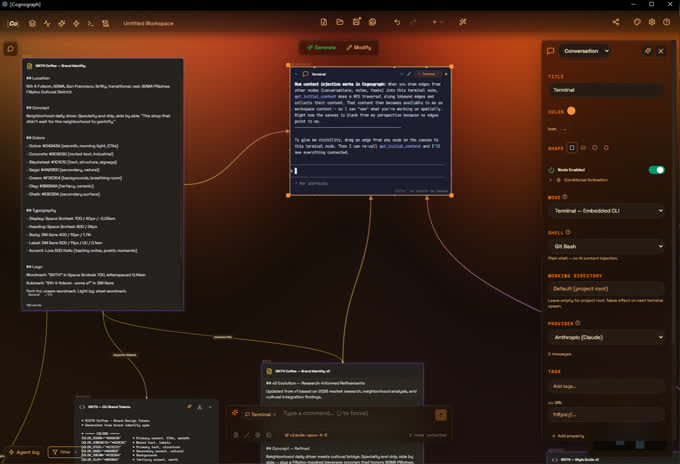Select the hexagon node shape
Image resolution: width=680 pixels, height=464 pixels.
pos(606,148)
